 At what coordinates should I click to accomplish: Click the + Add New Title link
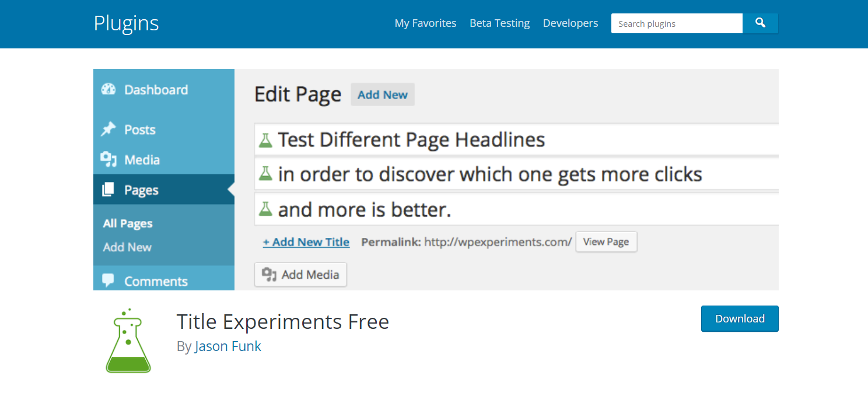point(306,242)
